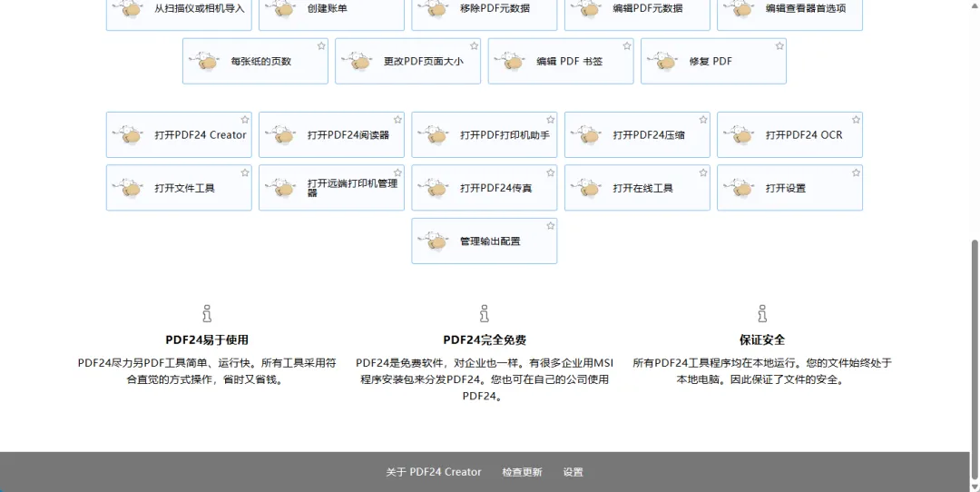Screen dimensions: 980x492
Task: Click sheep icon on 打开在线工具 tile
Action: tap(587, 188)
